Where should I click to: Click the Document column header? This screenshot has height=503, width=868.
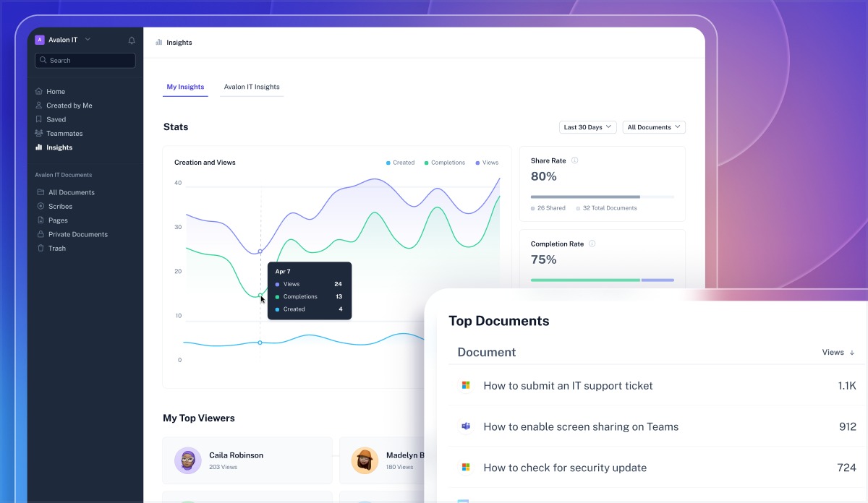[x=487, y=353]
